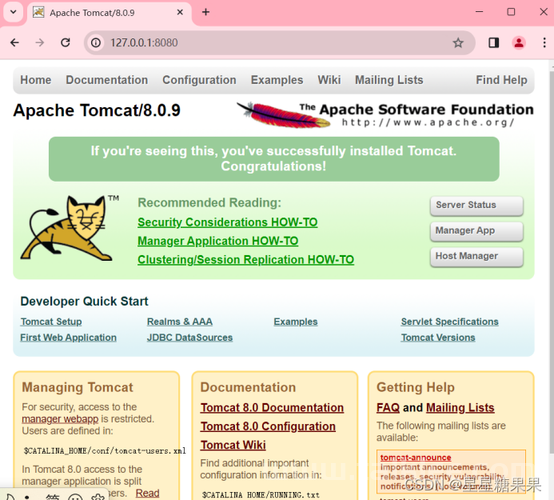Click the Apache Software Foundation feather logo
This screenshot has height=500, width=554.
coord(283,115)
